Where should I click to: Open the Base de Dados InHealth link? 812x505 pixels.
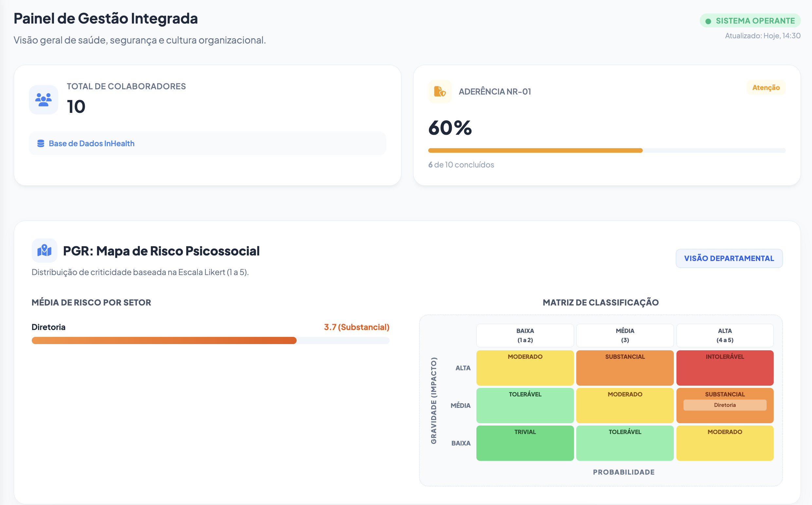coord(91,143)
